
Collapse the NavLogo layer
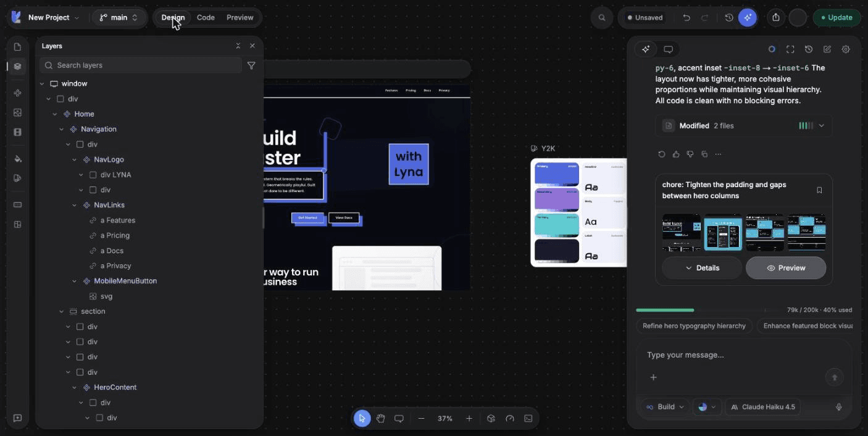point(75,159)
